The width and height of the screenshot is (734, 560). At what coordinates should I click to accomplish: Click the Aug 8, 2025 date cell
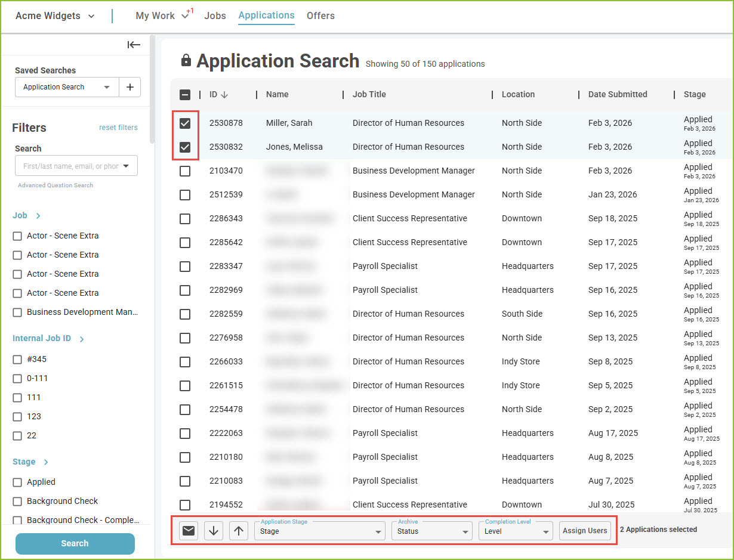610,457
